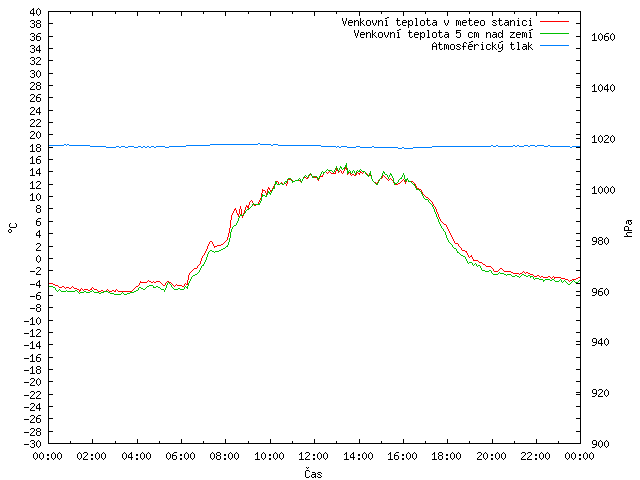The height and width of the screenshot is (480, 640).
Task: Click the left axis unit label °C
Action: tap(13, 228)
